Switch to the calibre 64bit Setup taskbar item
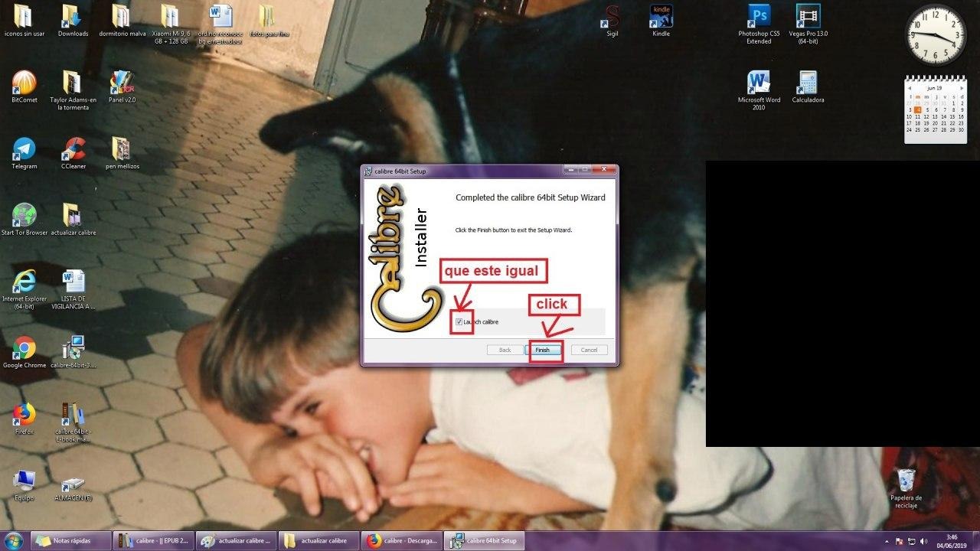The image size is (980, 551). point(484,540)
